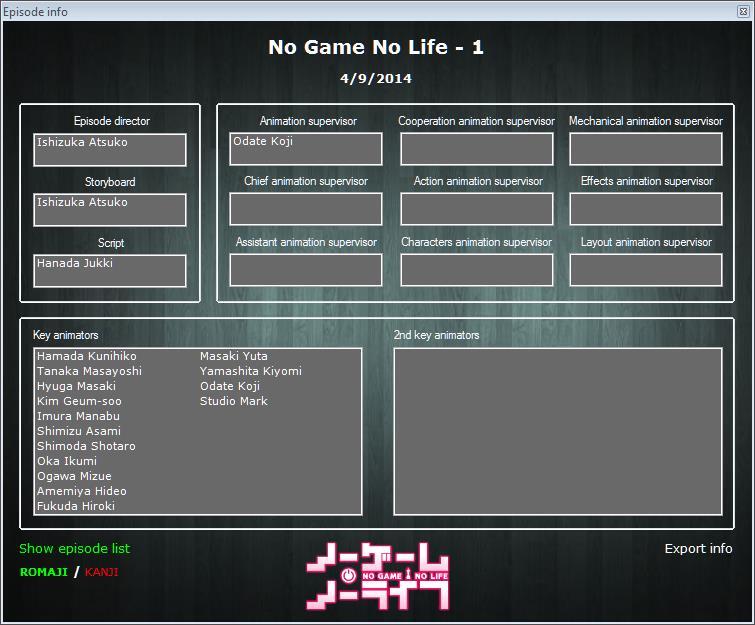
Task: Select Oka Ikumi in key animators
Action: (67, 461)
